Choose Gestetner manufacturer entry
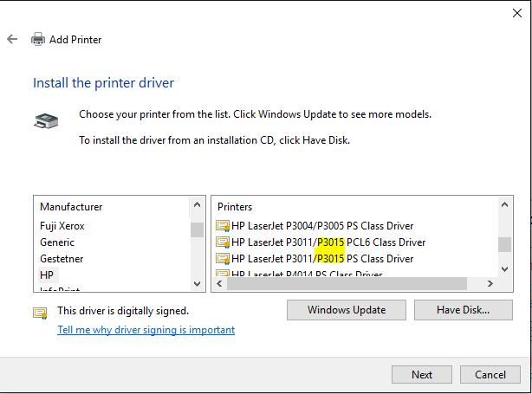 (62, 259)
